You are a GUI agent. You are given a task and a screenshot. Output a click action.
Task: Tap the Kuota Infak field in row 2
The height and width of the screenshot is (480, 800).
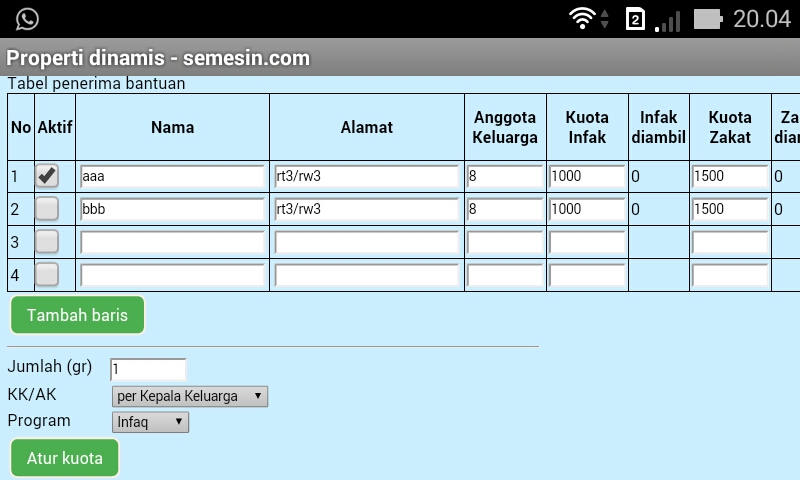pos(587,209)
